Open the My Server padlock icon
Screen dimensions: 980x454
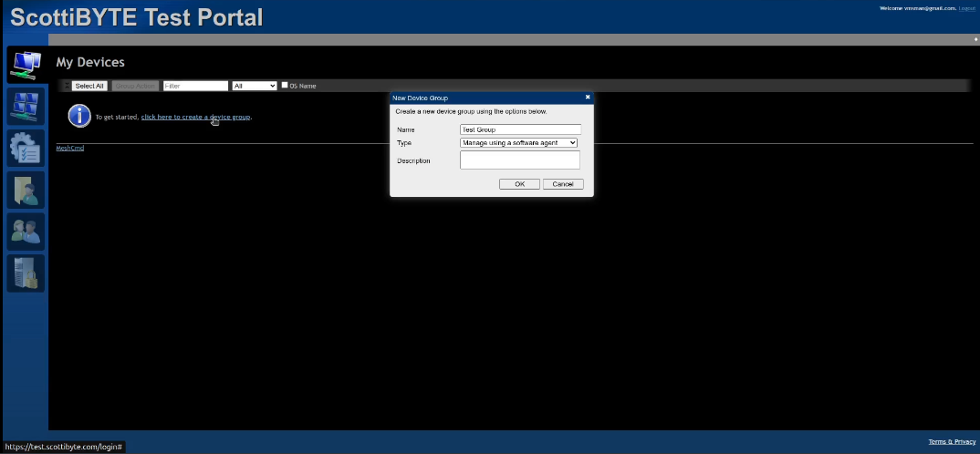(x=25, y=273)
